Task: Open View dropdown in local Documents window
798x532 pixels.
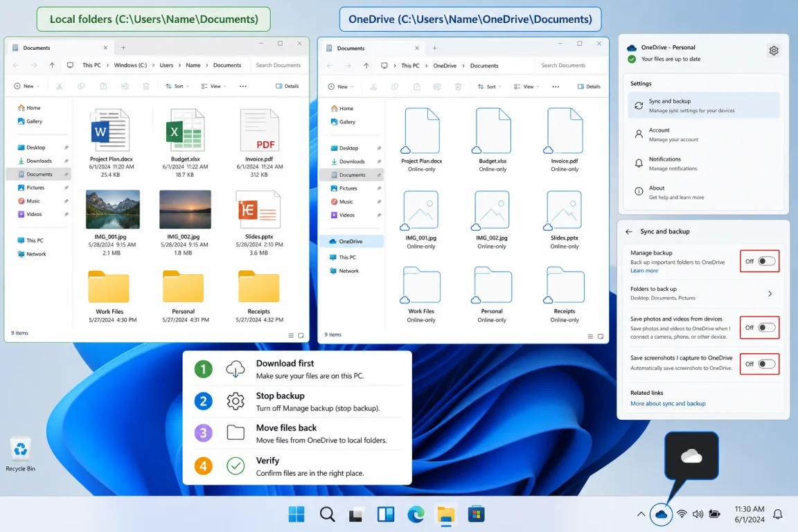Action: 214,86
